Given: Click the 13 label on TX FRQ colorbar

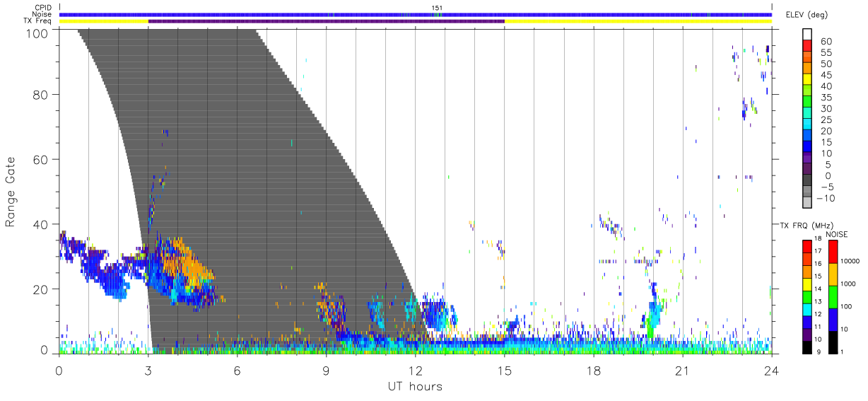Looking at the screenshot, I should [x=816, y=301].
